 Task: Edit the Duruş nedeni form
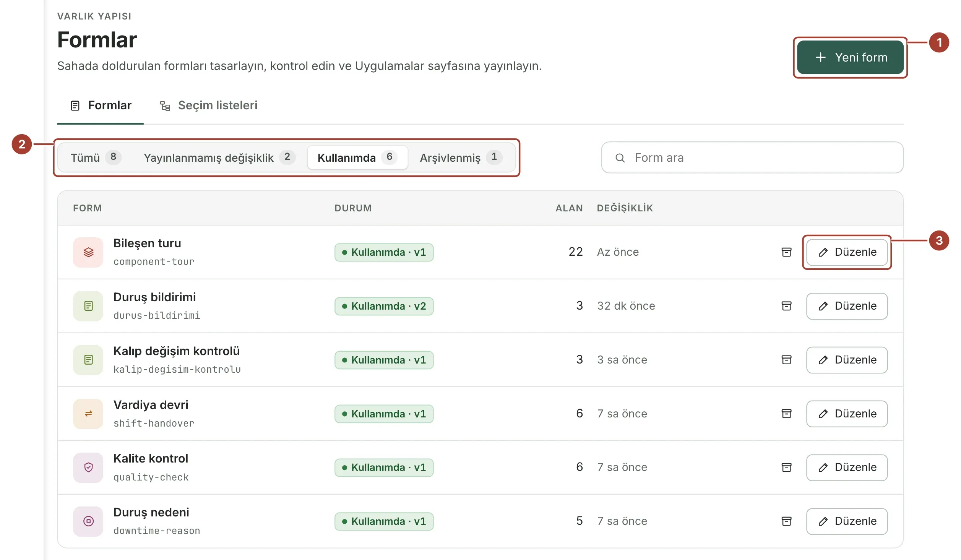[847, 521]
